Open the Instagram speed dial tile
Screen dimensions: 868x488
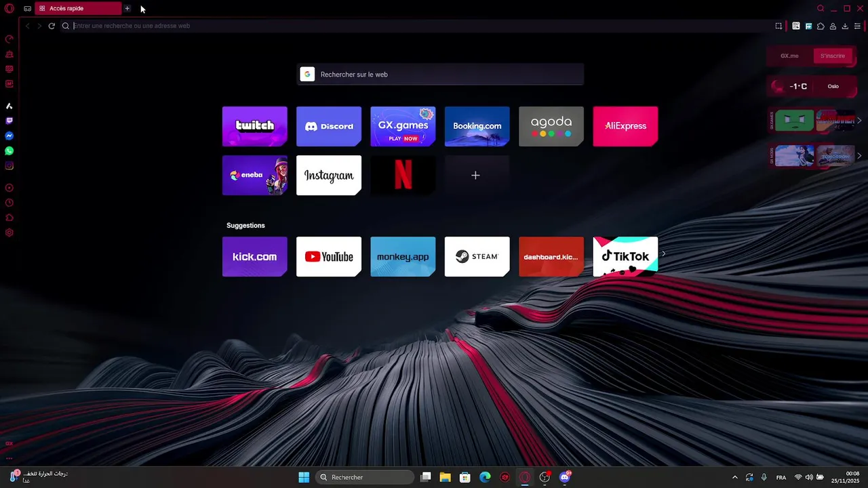coord(329,175)
